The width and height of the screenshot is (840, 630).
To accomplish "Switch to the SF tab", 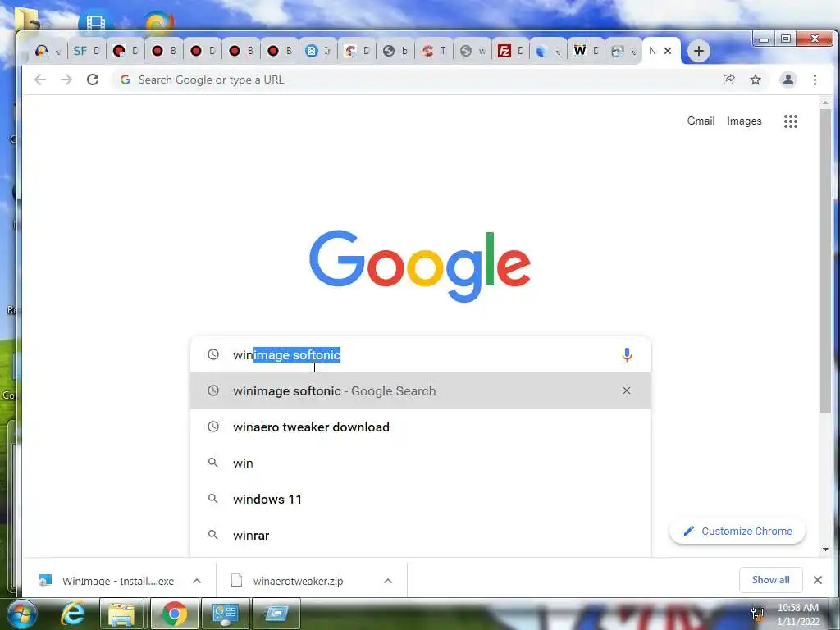I will click(87, 51).
